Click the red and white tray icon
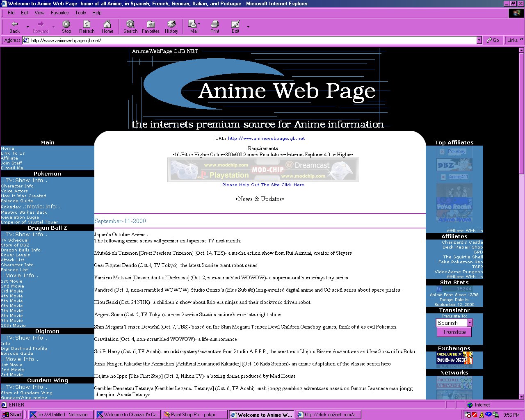 474,415
